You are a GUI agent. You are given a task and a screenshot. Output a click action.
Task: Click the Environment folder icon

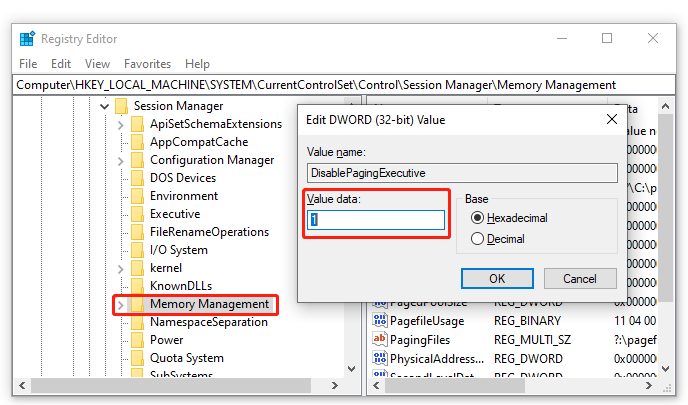(137, 196)
